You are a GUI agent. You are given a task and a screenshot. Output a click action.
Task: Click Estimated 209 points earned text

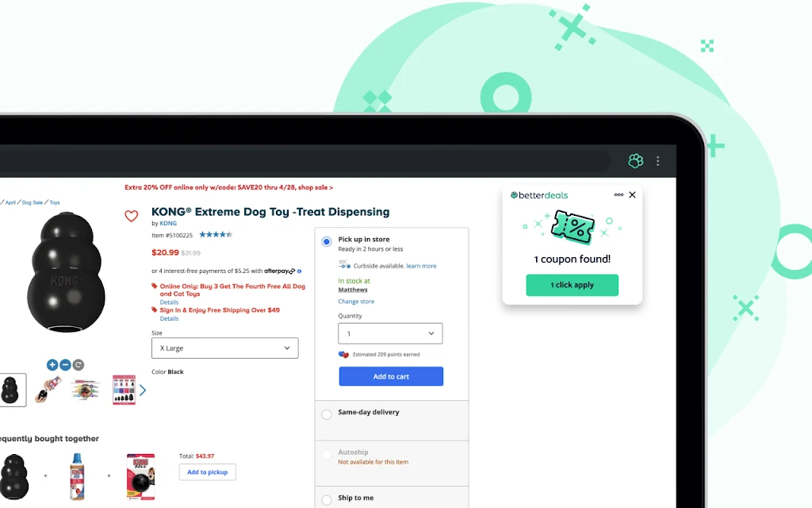[386, 355]
